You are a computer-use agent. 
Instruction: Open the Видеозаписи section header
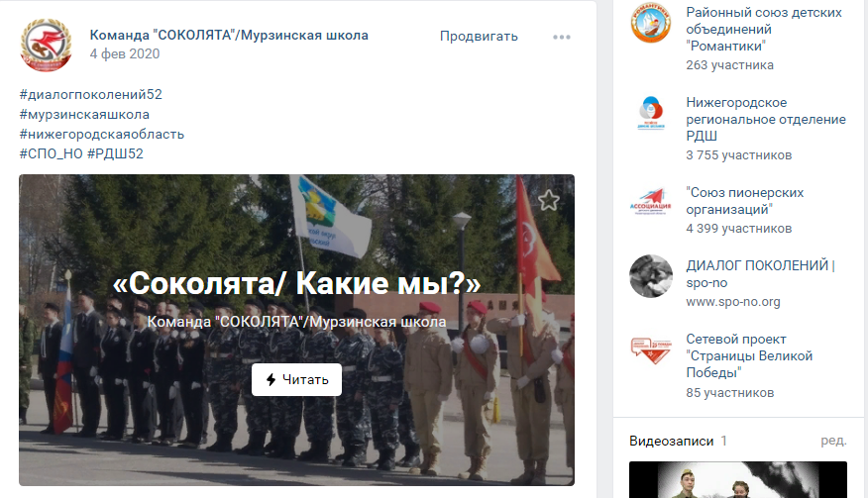click(x=672, y=441)
